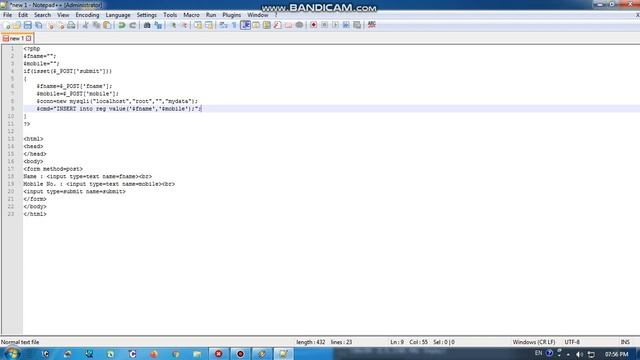The image size is (640, 360).
Task: Open the Edit menu
Action: [23, 15]
